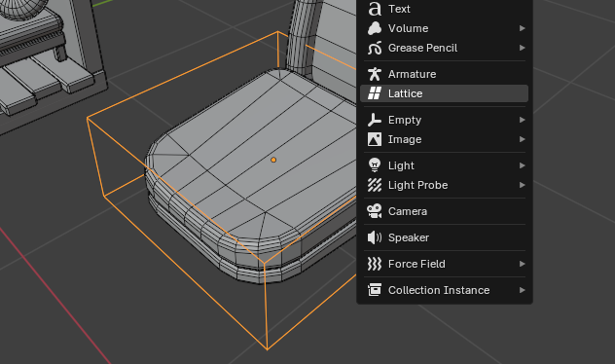Open the Light Probe submenu entry
Viewport: 615px width, 364px height.
pyautogui.click(x=444, y=185)
